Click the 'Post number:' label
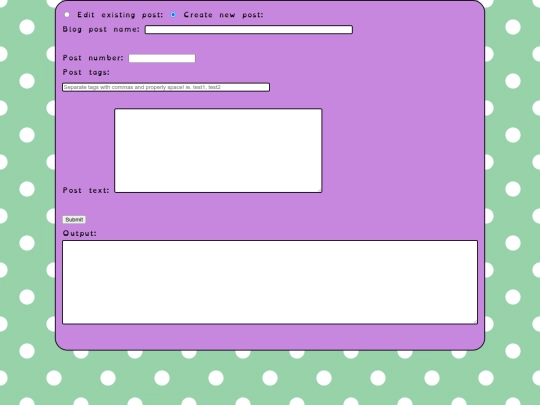This screenshot has height=405, width=540. coord(93,58)
